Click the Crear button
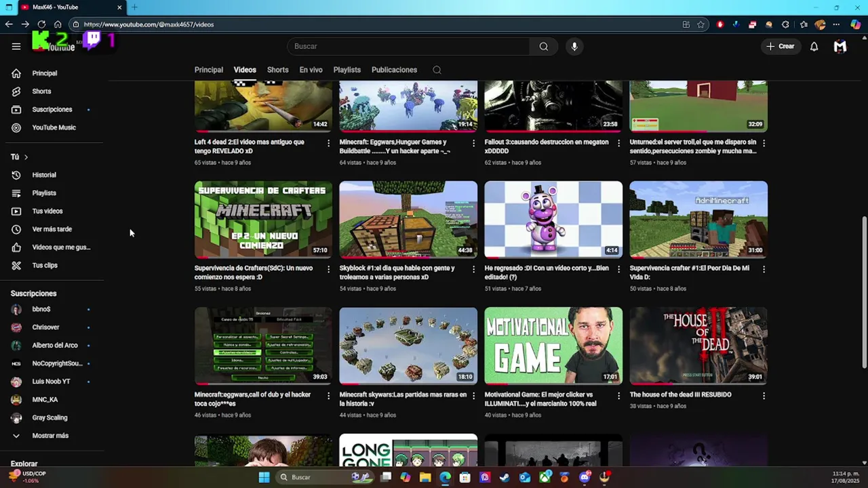 781,46
